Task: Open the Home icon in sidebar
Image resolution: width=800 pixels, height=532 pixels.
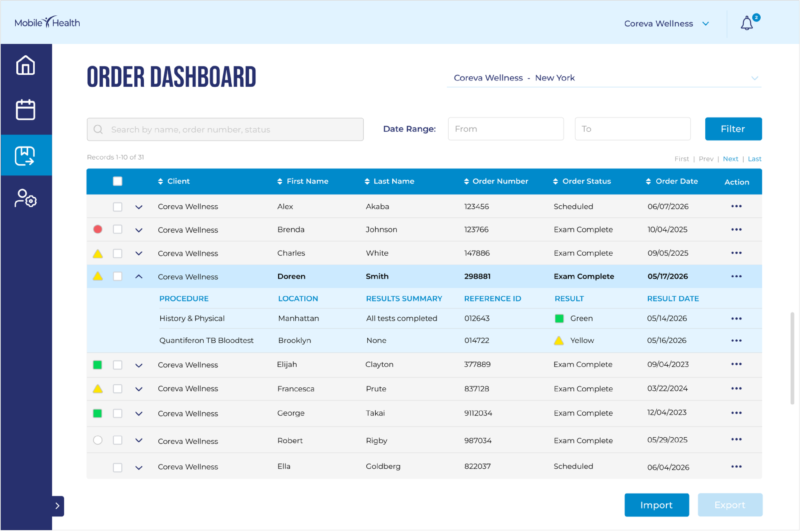Action: pyautogui.click(x=26, y=65)
